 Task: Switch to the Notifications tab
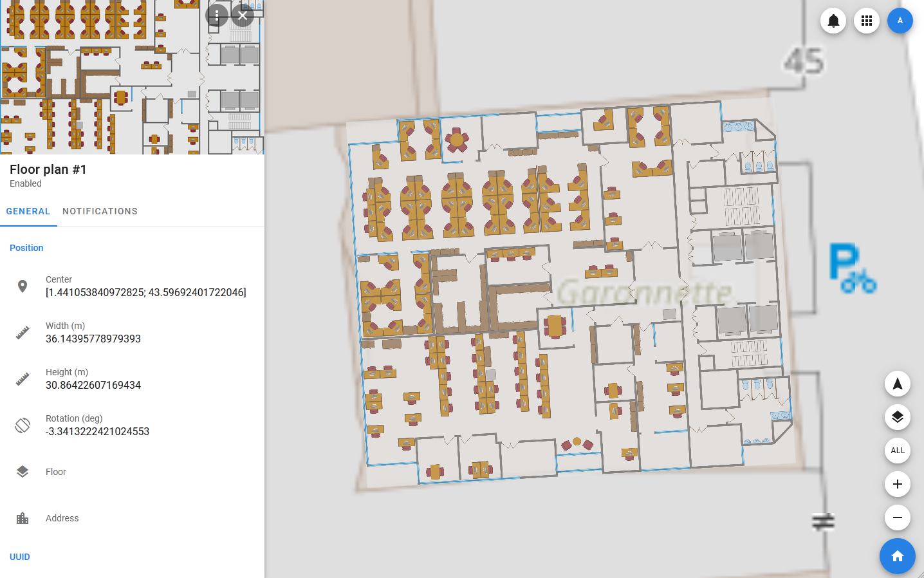tap(100, 211)
